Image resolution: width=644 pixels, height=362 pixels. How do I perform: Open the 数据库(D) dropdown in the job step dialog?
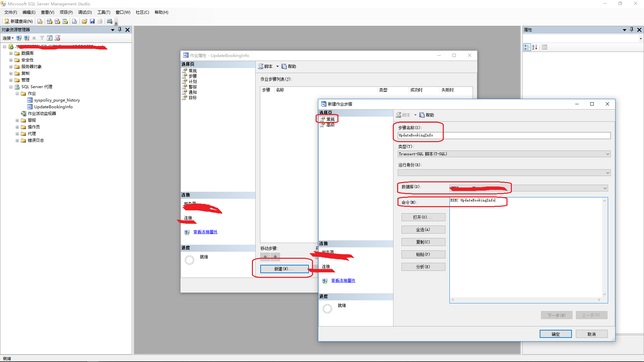(605, 188)
